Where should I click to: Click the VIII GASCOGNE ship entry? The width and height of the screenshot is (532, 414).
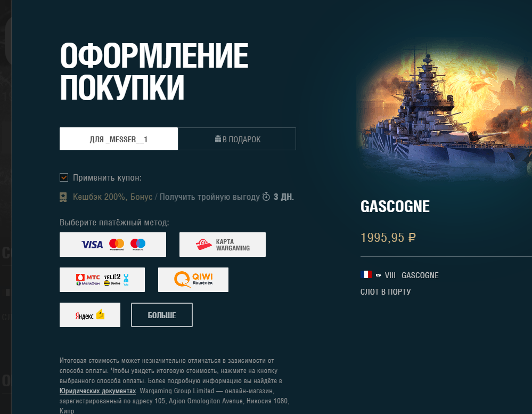tap(412, 275)
